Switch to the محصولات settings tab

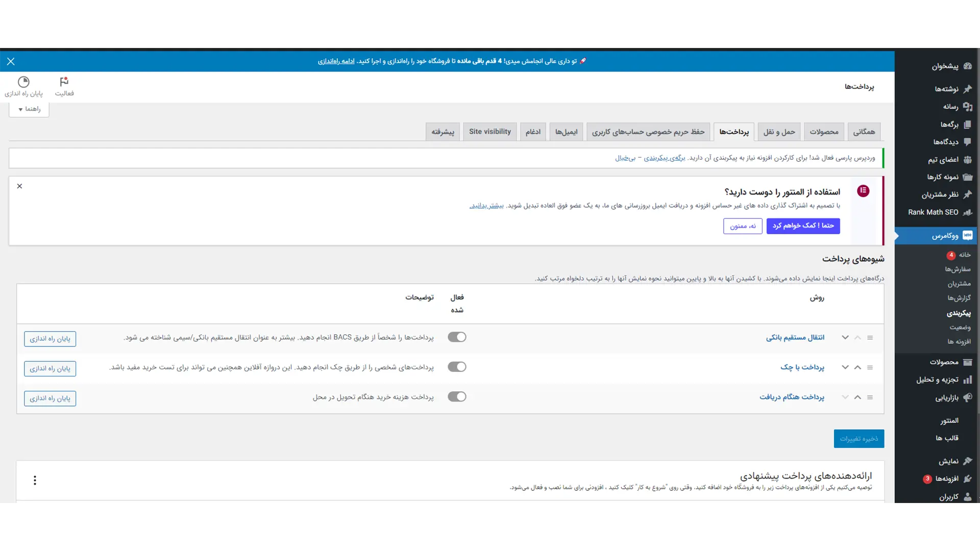coord(824,132)
